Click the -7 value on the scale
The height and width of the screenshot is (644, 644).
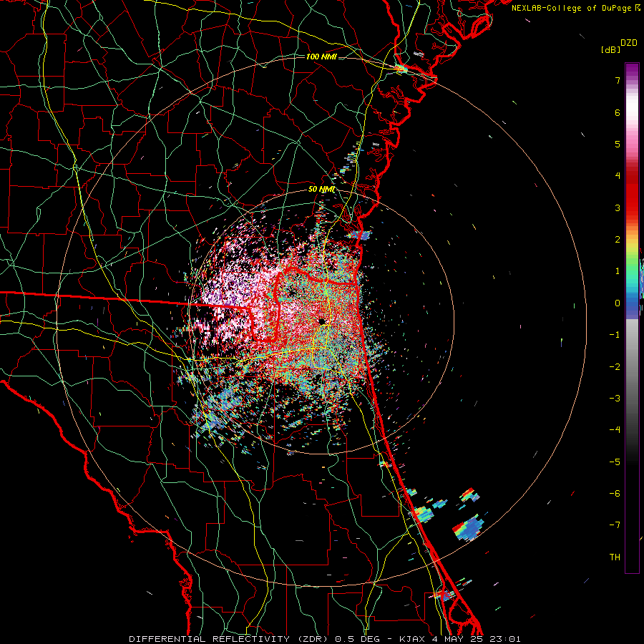pyautogui.click(x=615, y=525)
